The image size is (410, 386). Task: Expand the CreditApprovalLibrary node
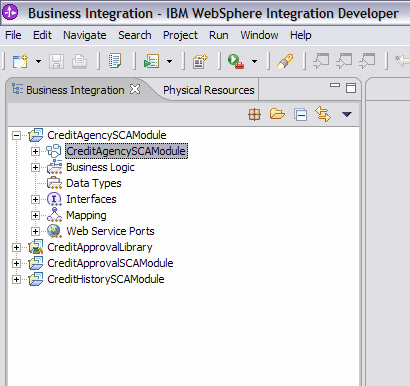(16, 247)
